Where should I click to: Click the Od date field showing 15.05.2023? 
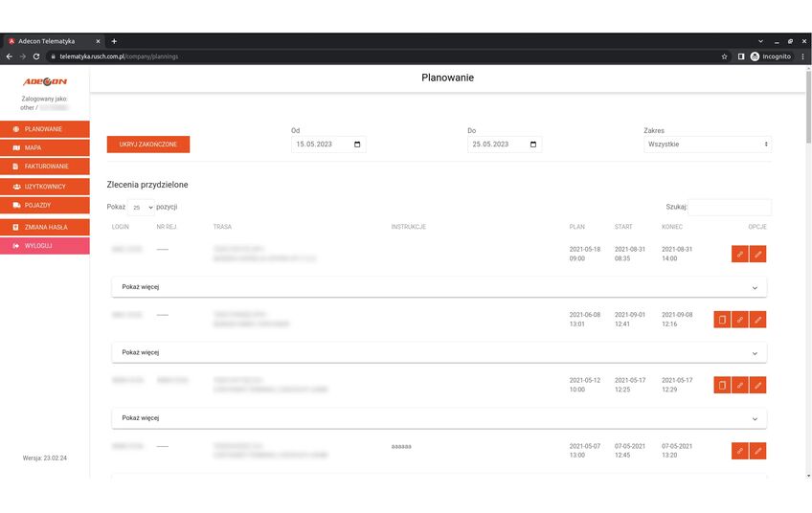coord(328,145)
